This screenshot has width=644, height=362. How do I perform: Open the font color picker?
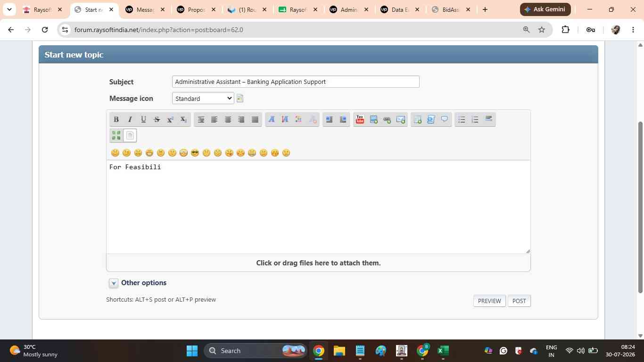click(x=298, y=119)
